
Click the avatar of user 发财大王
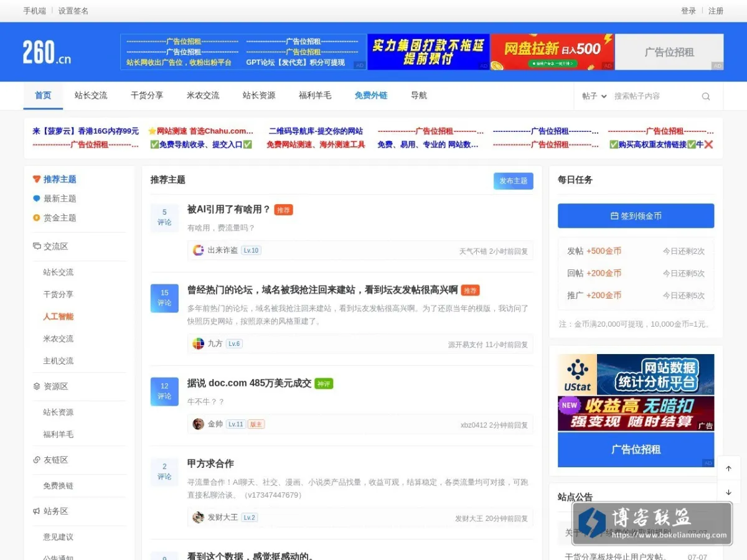(199, 517)
